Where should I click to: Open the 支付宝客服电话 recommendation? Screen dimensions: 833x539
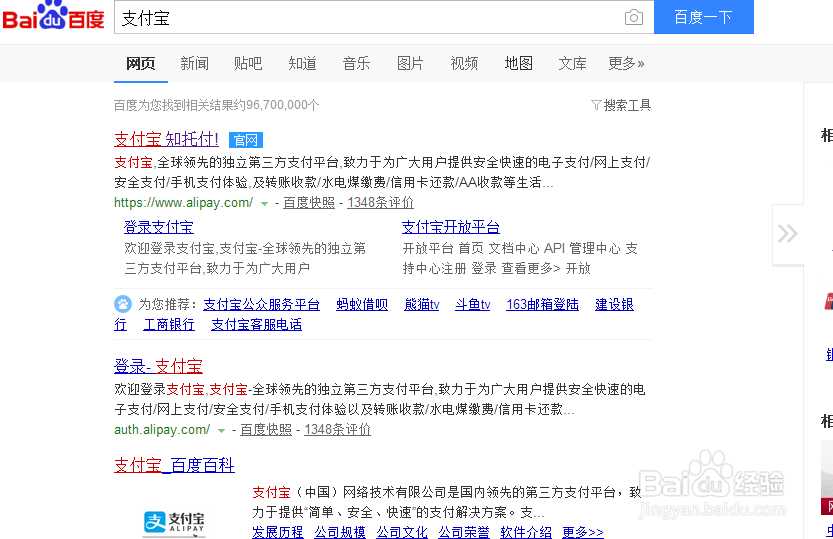point(257,324)
